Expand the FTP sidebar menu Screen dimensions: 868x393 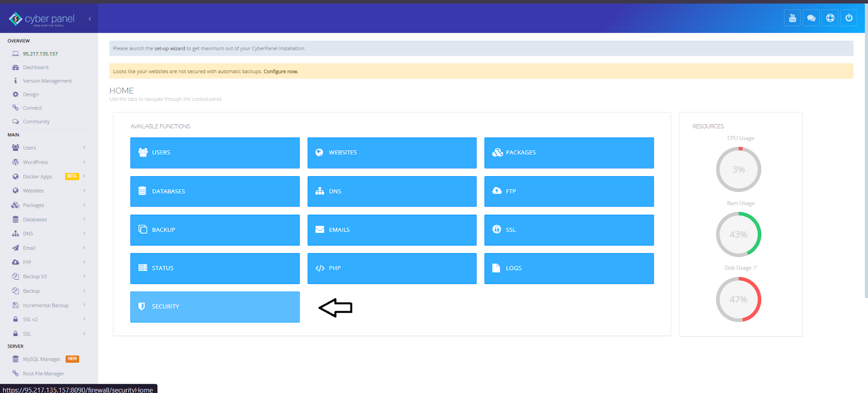click(49, 262)
